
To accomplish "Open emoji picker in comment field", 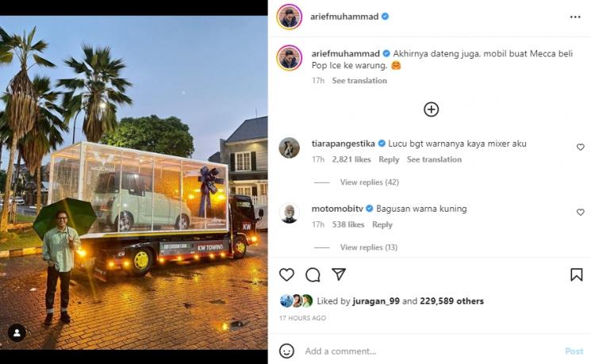I will [x=286, y=351].
